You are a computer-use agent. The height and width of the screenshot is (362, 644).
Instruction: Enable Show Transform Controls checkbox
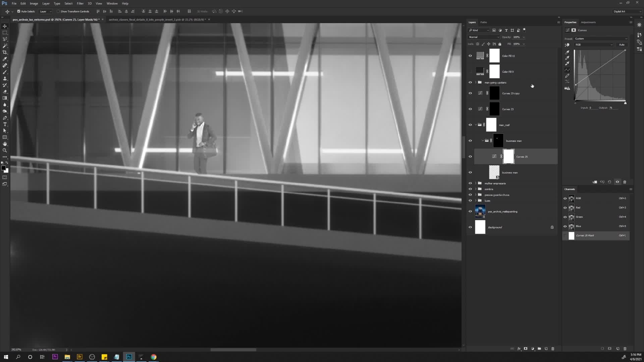tap(58, 11)
